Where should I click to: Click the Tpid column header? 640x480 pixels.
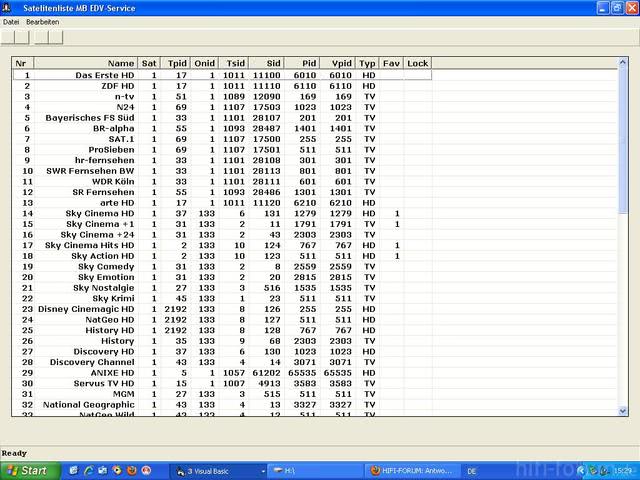[x=175, y=63]
